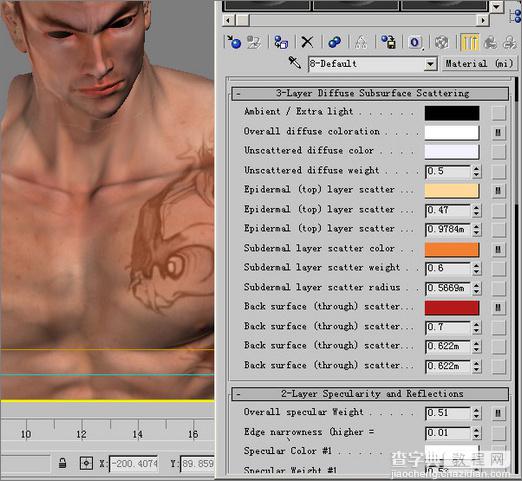Click the Material (mi) type button
The width and height of the screenshot is (522, 481).
pyautogui.click(x=479, y=63)
